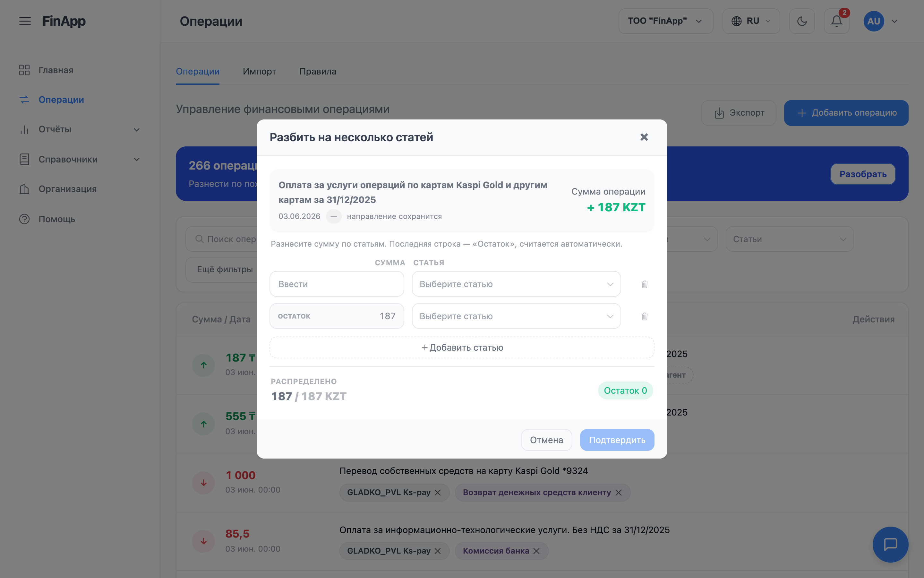The width and height of the screenshot is (924, 578).
Task: Open notifications bell
Action: (836, 21)
